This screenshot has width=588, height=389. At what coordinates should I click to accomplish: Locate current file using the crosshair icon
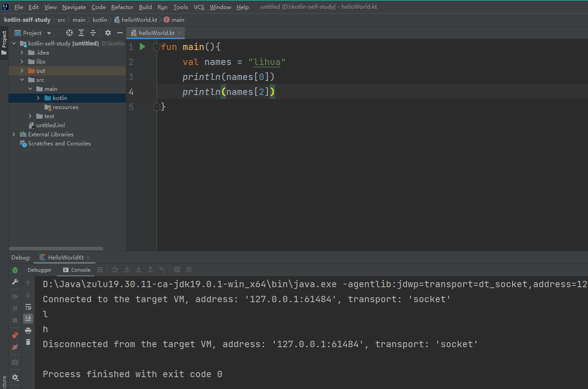pyautogui.click(x=69, y=33)
